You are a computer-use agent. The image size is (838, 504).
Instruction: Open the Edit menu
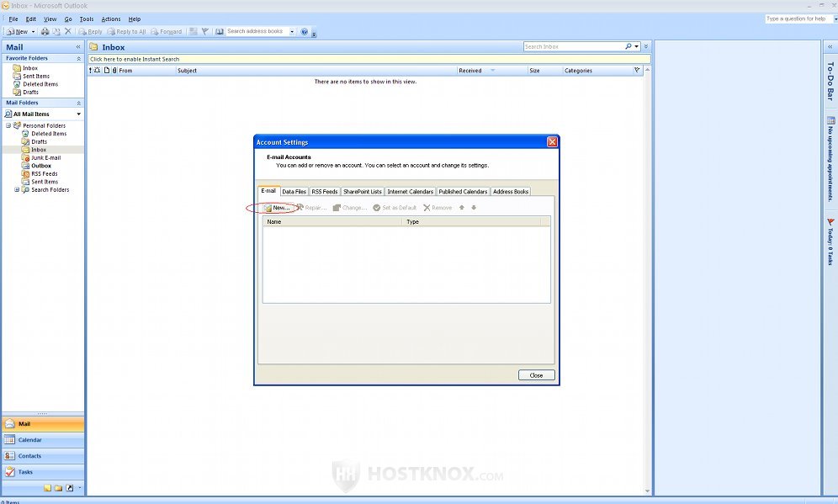click(x=31, y=19)
